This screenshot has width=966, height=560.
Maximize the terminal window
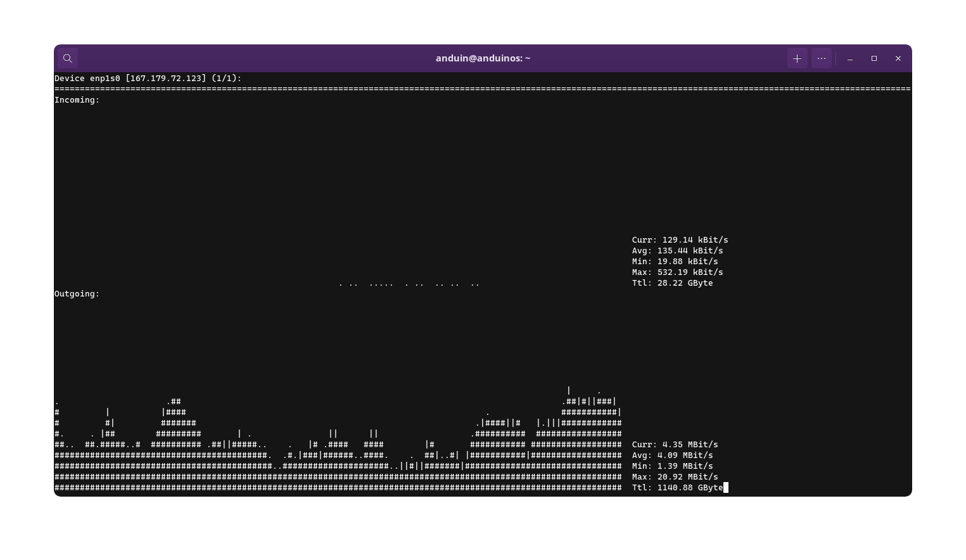click(x=874, y=58)
